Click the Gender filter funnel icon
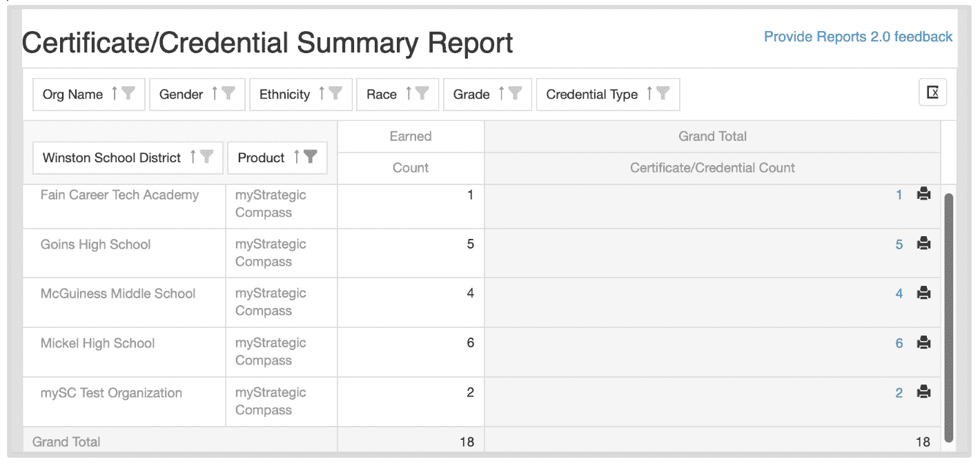This screenshot has width=980, height=464. coord(228,94)
